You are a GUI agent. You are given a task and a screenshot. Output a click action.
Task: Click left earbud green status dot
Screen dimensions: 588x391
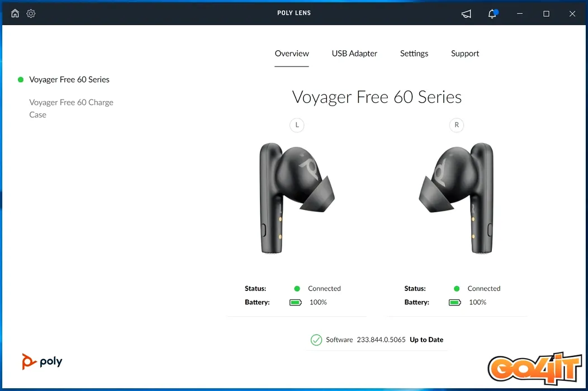[297, 289]
